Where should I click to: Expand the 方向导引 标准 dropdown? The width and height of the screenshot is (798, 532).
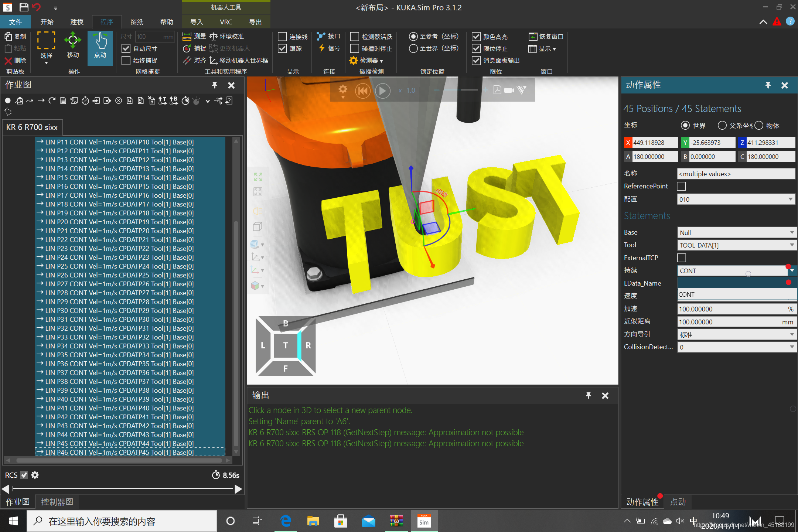point(792,335)
